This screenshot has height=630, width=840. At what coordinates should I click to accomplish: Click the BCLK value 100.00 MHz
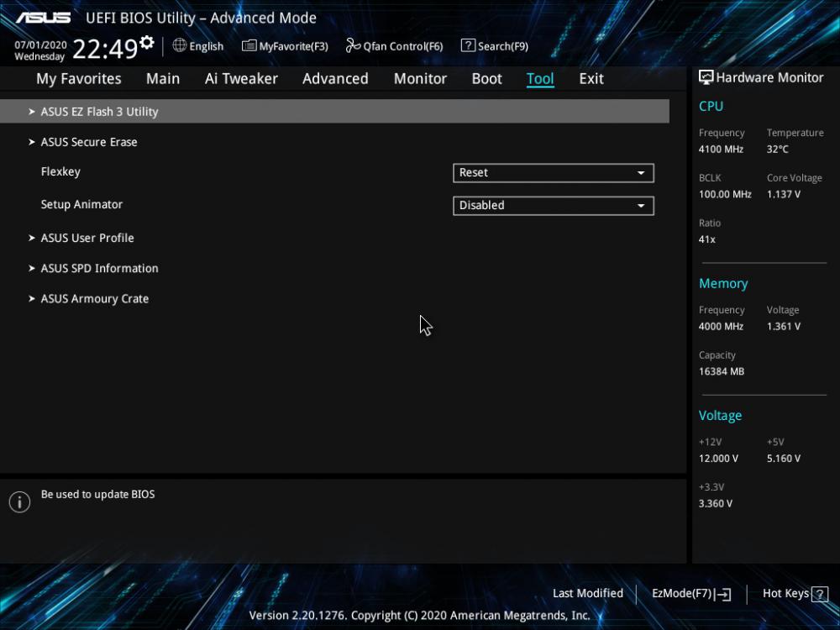725,195
